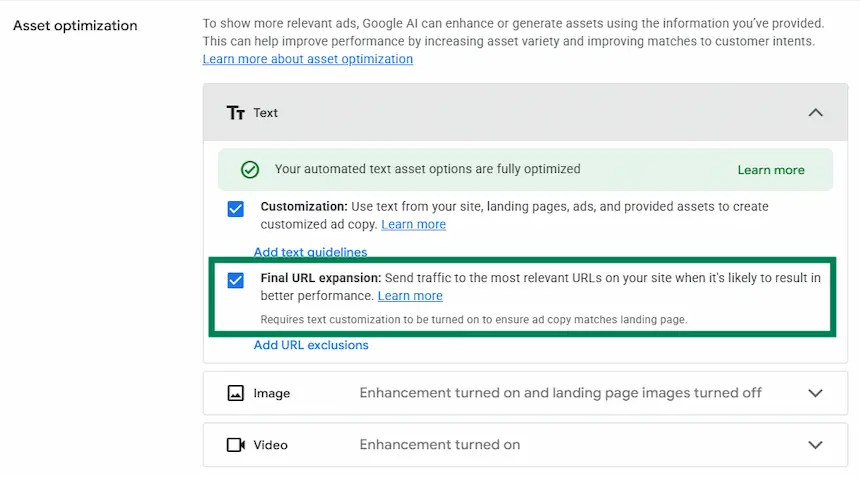Click Add text guidelines
This screenshot has height=477, width=860.
tap(310, 252)
